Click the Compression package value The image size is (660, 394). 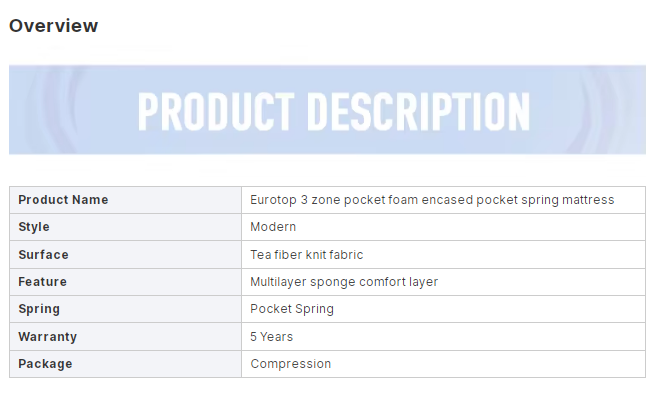290,364
